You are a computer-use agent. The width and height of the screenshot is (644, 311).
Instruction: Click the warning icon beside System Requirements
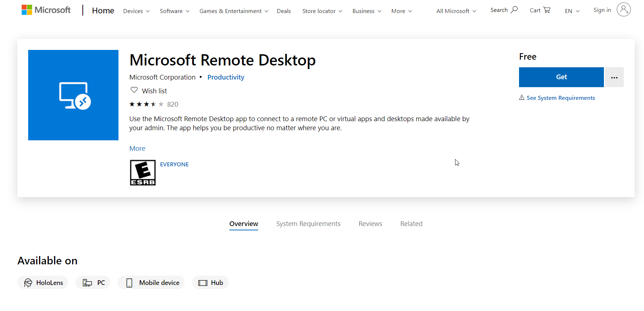[x=522, y=97]
